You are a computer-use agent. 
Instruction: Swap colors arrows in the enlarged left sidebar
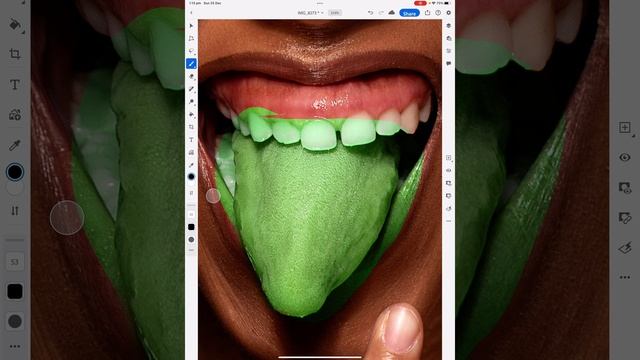15,211
